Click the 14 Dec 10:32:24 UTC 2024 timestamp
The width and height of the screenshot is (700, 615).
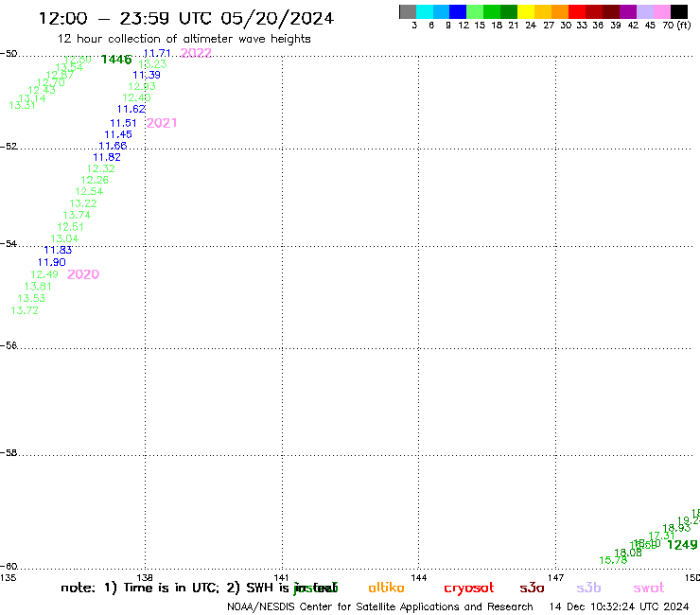[x=619, y=606]
